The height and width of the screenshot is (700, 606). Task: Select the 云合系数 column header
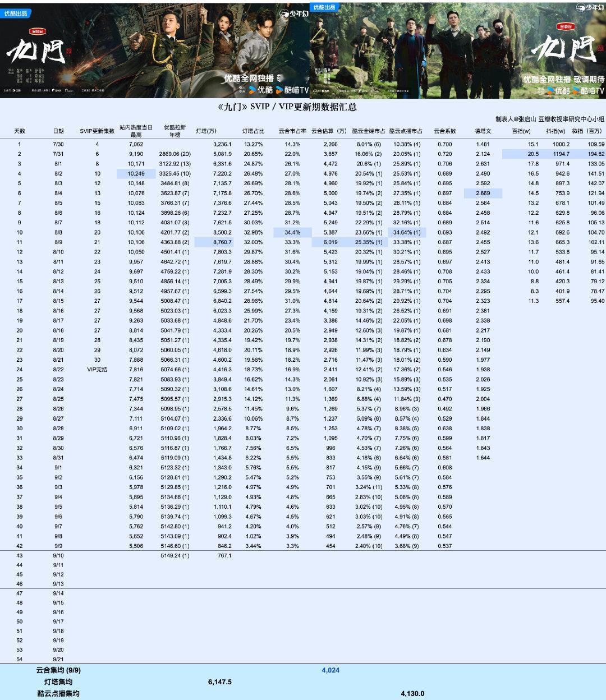[444, 131]
